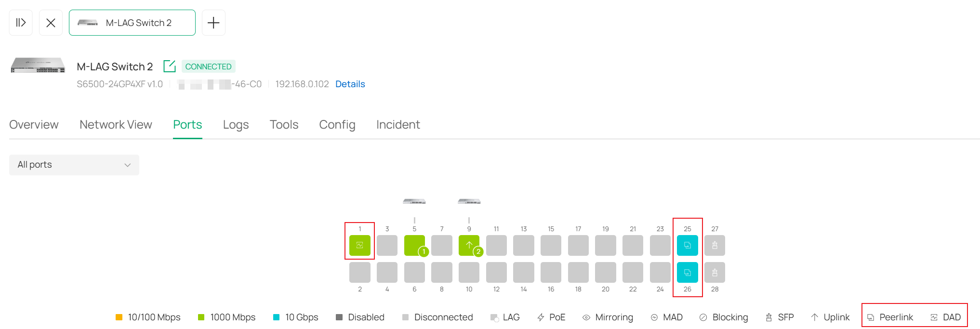Image resolution: width=980 pixels, height=329 pixels.
Task: Select disconnected port 12
Action: [x=496, y=272]
